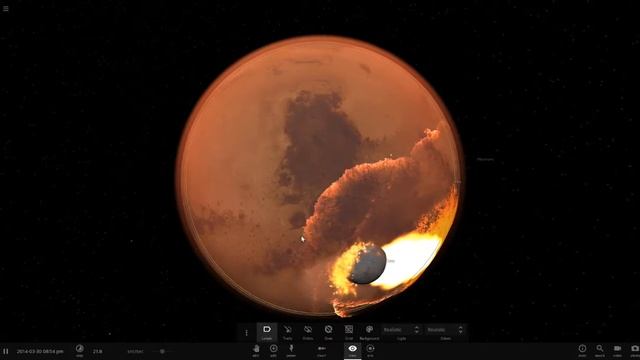
Task: Toggle the Grav field display
Action: point(328,332)
